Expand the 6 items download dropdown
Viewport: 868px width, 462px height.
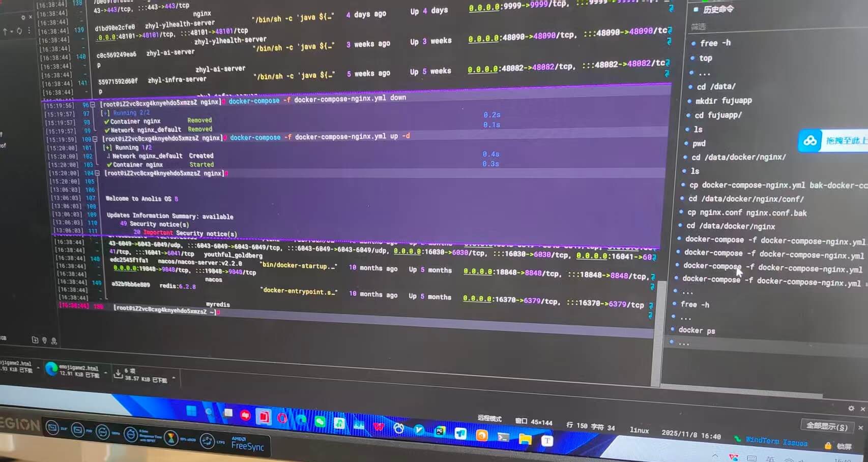tap(174, 378)
